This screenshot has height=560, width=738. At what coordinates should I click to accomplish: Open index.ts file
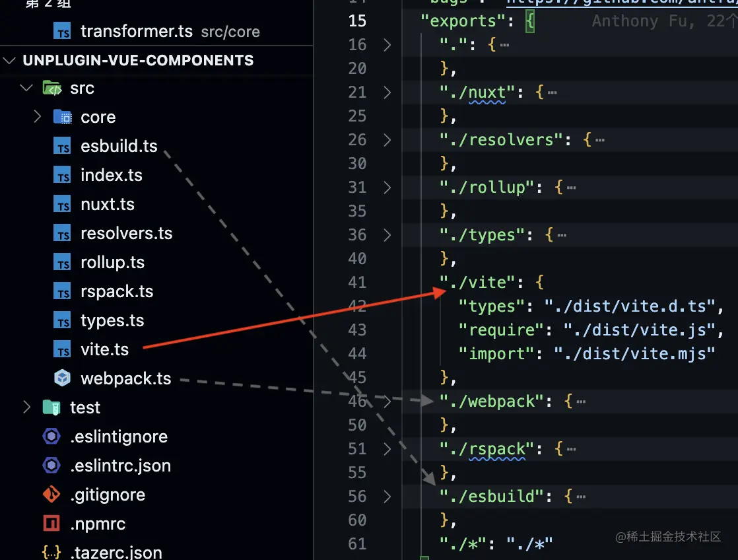click(112, 175)
